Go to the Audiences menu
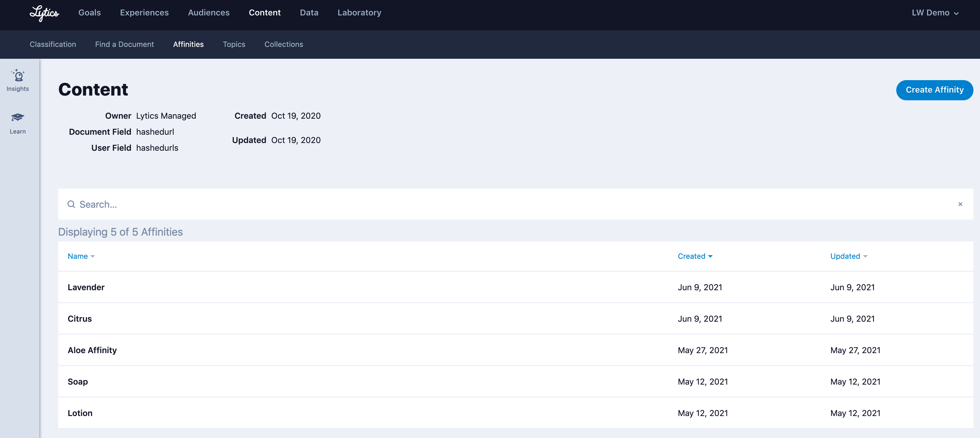The width and height of the screenshot is (980, 438). 208,13
